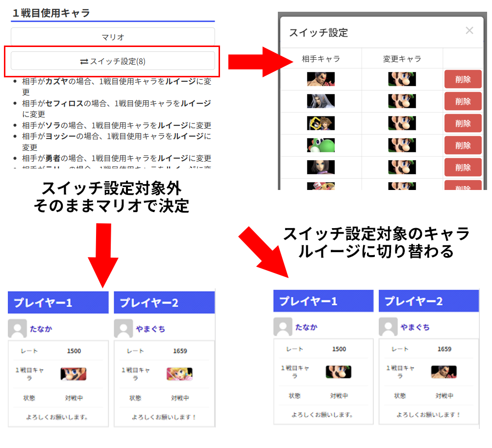Open the スイッチ設定(8) button
Viewport: 492px width, 448px height.
pos(113,61)
